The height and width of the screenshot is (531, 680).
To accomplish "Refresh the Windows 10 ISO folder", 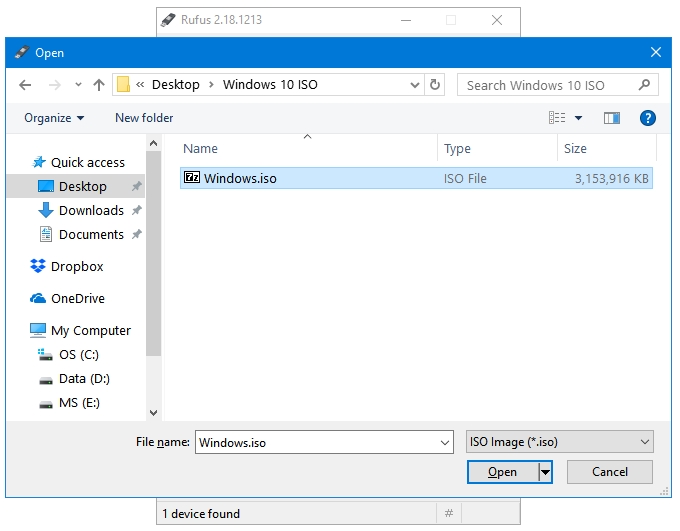I will (x=435, y=84).
